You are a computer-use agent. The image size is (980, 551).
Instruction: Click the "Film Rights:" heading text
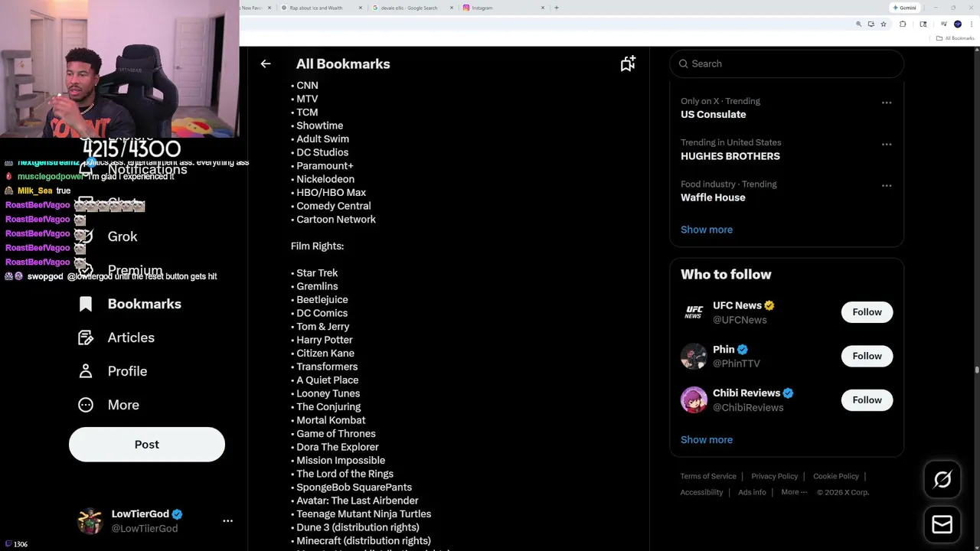coord(317,246)
